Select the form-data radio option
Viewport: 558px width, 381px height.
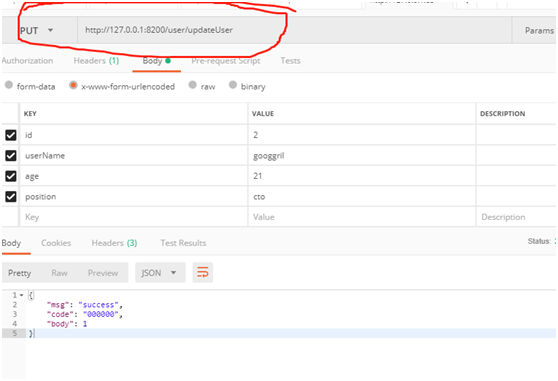coord(30,86)
